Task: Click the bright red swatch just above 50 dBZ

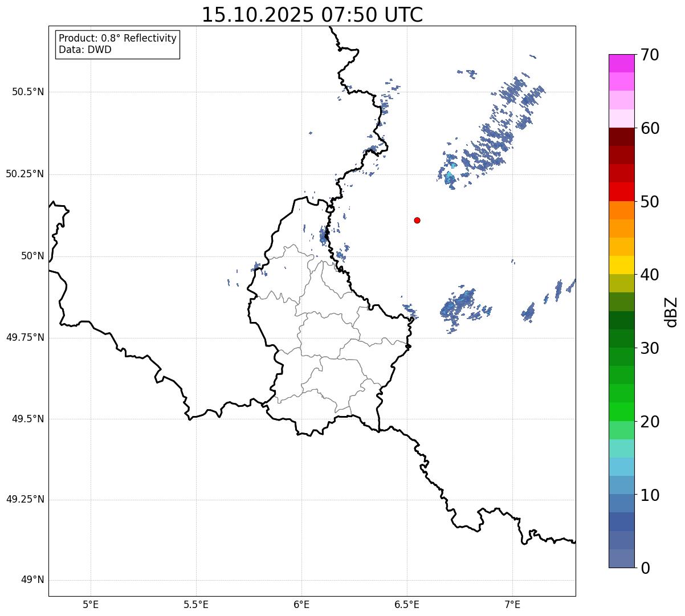Action: click(x=621, y=192)
